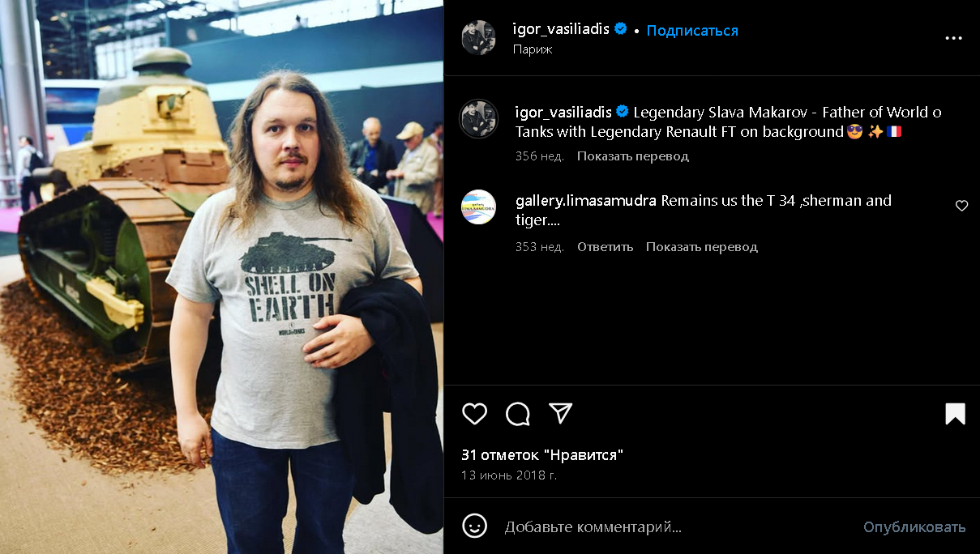This screenshot has width=980, height=554.
Task: Open igor_vasiliadis avatar beside the caption
Action: pos(478,119)
